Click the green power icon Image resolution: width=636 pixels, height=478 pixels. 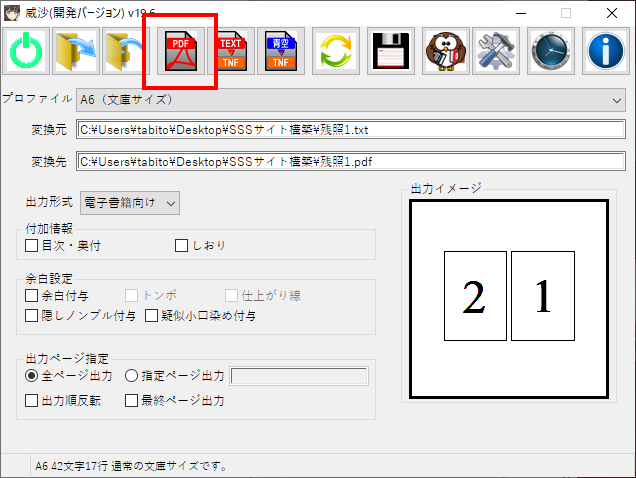[26, 51]
